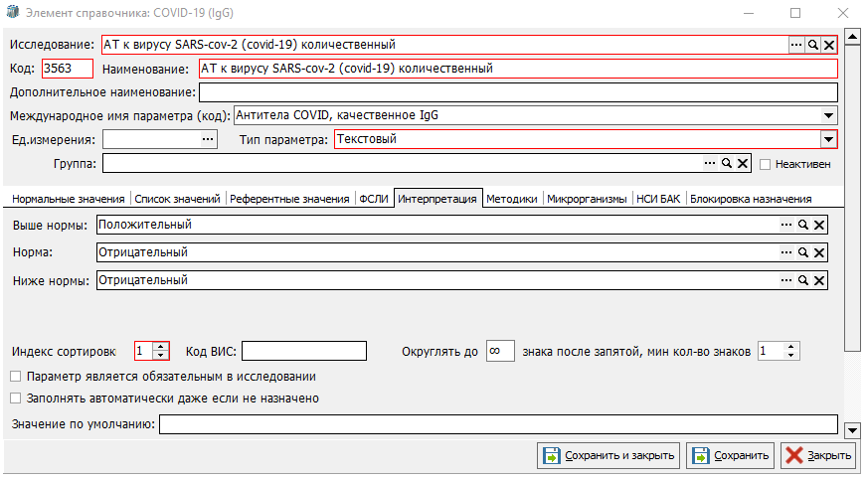Clear the Группа field with the X icon

(x=743, y=163)
